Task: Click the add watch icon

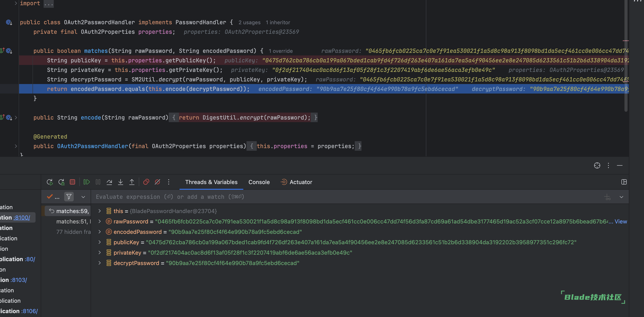Action: click(607, 197)
